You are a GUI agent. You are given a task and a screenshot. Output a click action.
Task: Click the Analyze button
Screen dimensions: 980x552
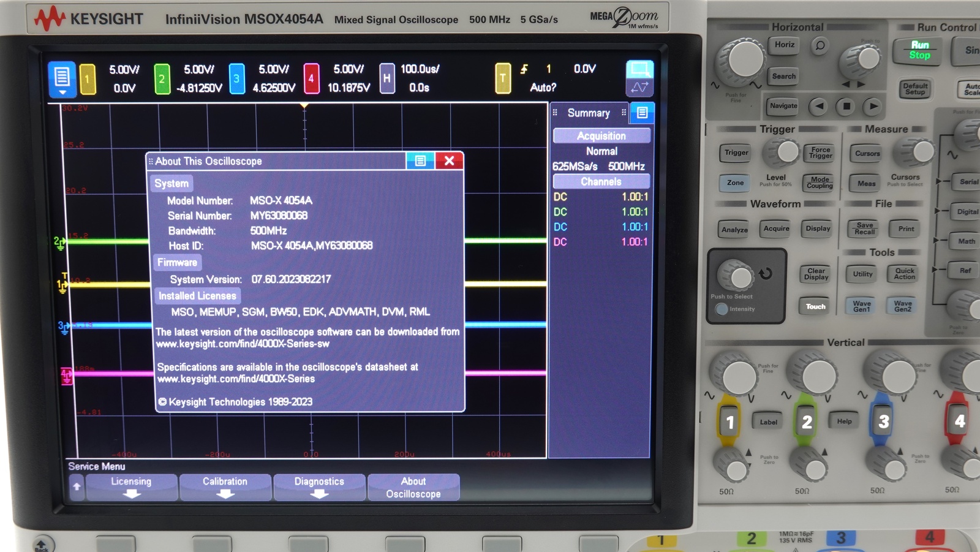pyautogui.click(x=734, y=230)
